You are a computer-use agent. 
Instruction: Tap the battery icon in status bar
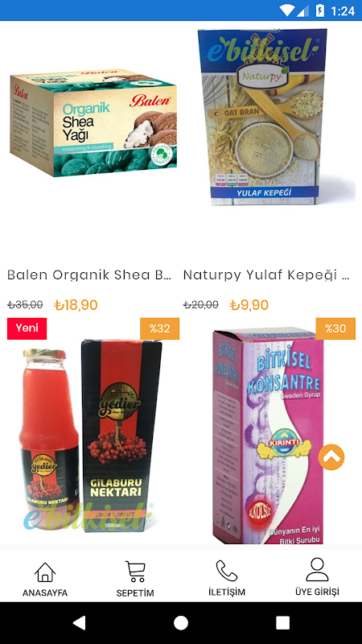pos(319,10)
